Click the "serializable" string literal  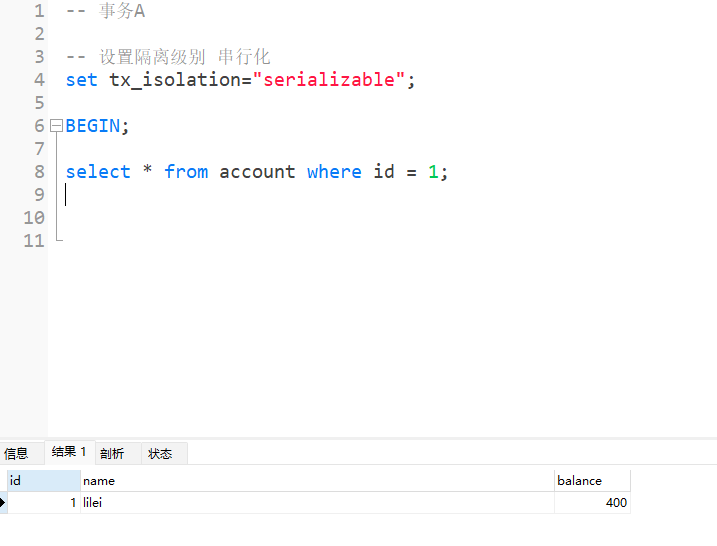coord(329,80)
